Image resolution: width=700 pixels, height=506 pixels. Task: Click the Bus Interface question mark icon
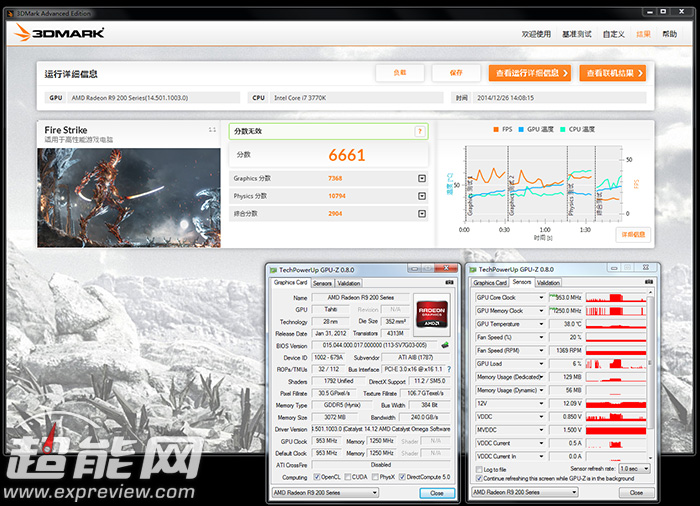pyautogui.click(x=449, y=369)
